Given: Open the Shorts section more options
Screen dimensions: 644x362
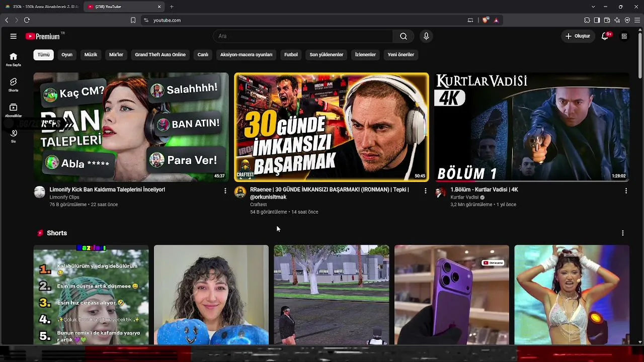Looking at the screenshot, I should (623, 233).
